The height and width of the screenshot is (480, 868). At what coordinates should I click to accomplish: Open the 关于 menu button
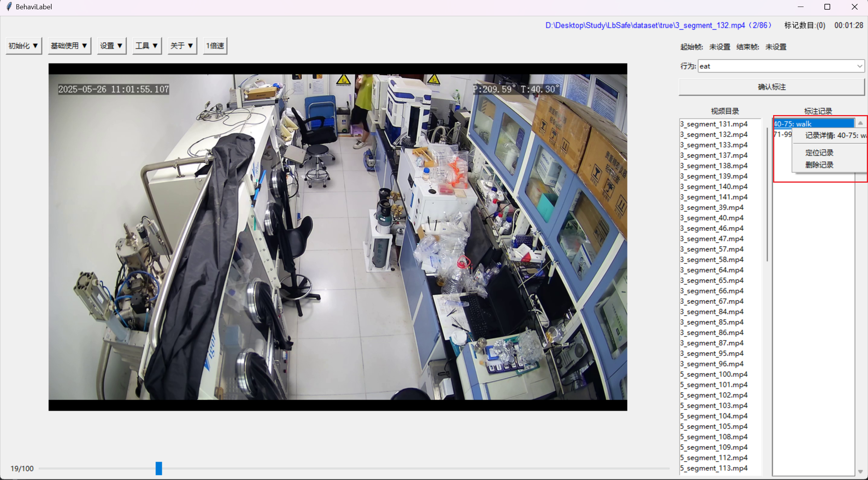coord(182,46)
